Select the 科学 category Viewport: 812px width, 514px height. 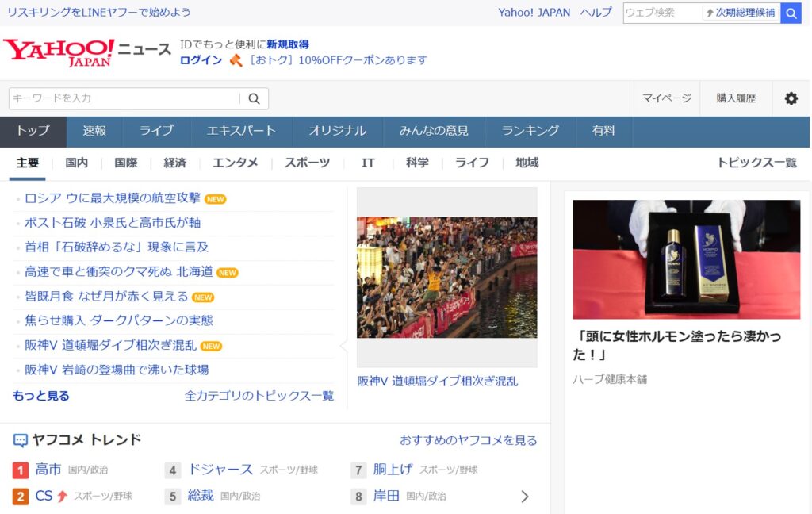pyautogui.click(x=417, y=163)
